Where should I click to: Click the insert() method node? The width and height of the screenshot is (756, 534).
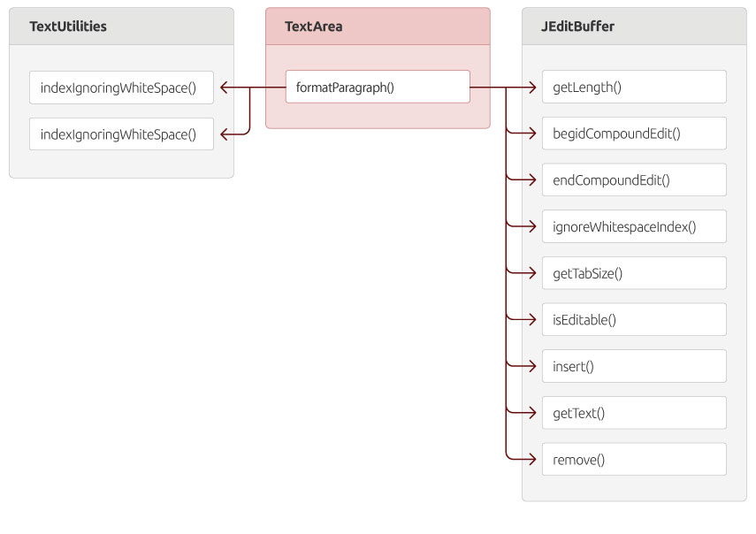(634, 366)
